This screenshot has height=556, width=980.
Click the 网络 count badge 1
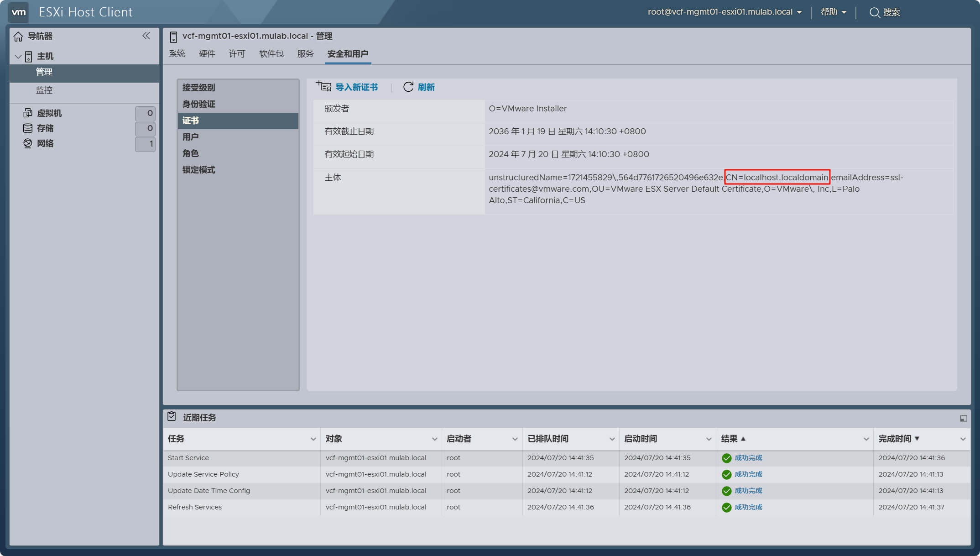145,144
